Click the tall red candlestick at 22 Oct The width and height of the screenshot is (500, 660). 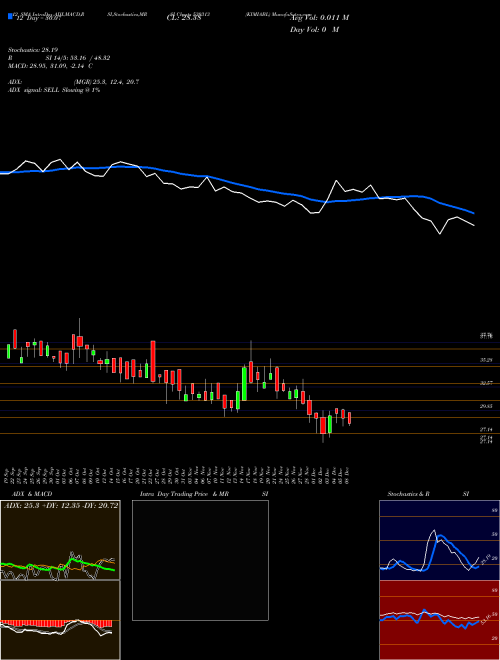(x=153, y=361)
